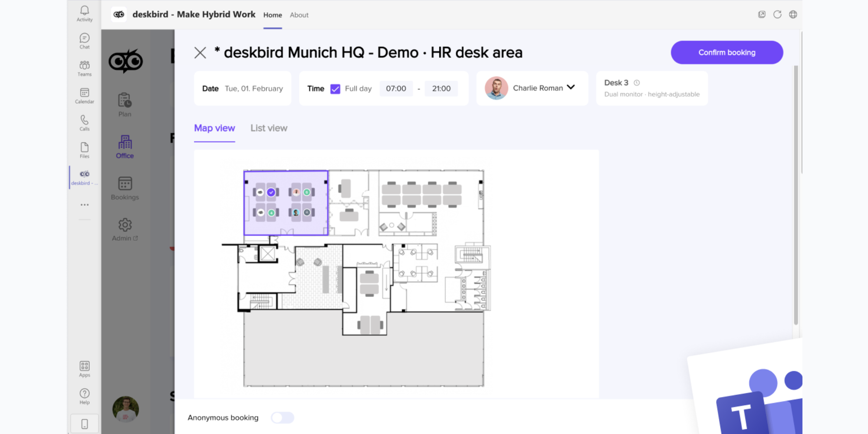This screenshot has width=868, height=434.
Task: Open Calls in the Teams rail
Action: tap(85, 123)
